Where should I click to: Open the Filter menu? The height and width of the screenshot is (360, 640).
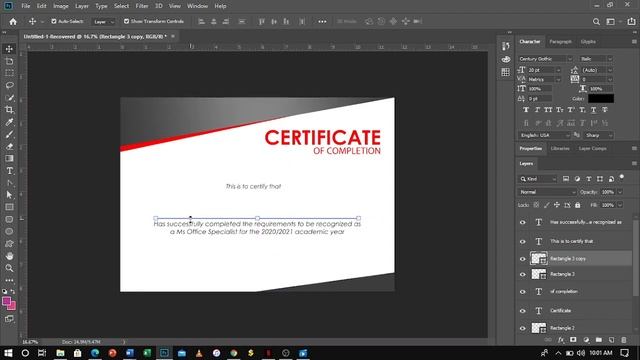pyautogui.click(x=142, y=6)
